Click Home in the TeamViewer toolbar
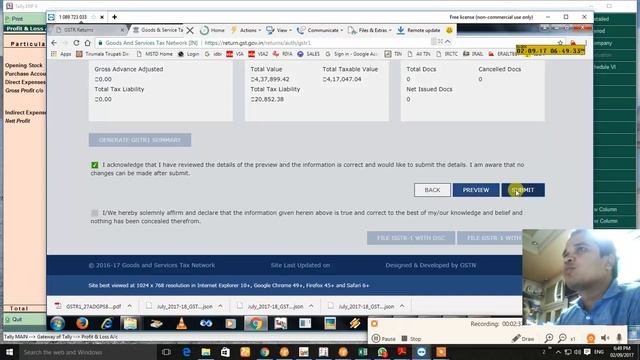This screenshot has width=640, height=360. tap(213, 30)
